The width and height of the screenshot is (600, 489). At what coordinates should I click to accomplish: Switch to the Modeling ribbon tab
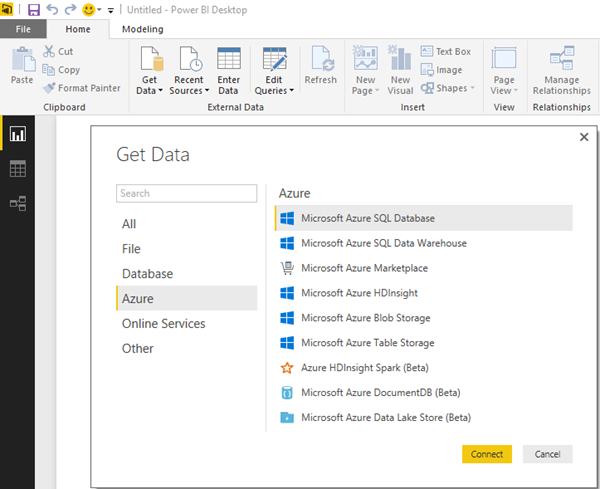point(142,29)
